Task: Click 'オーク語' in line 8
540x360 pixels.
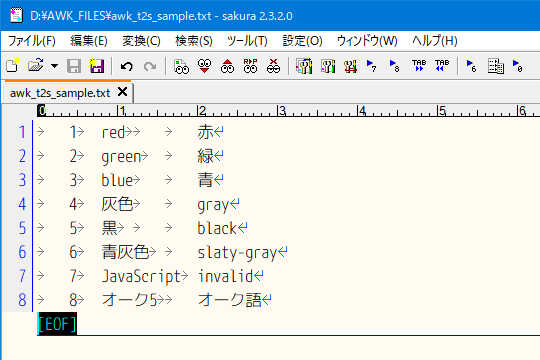Action: [x=229, y=300]
